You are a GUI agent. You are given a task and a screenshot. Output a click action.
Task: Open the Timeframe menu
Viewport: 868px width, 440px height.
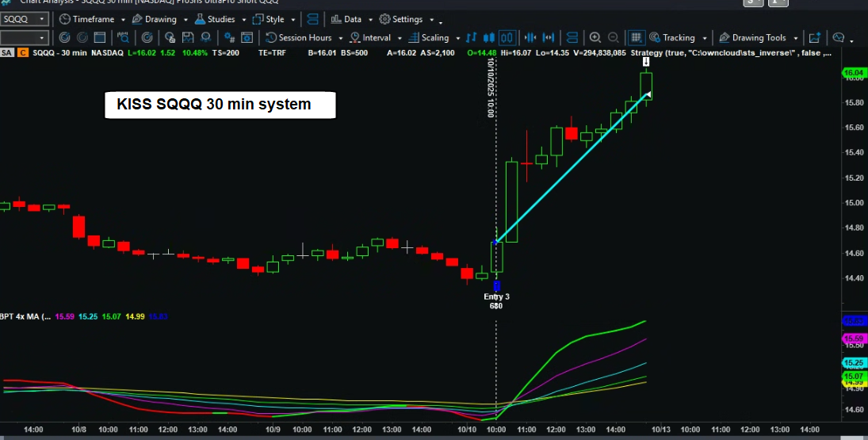click(91, 18)
